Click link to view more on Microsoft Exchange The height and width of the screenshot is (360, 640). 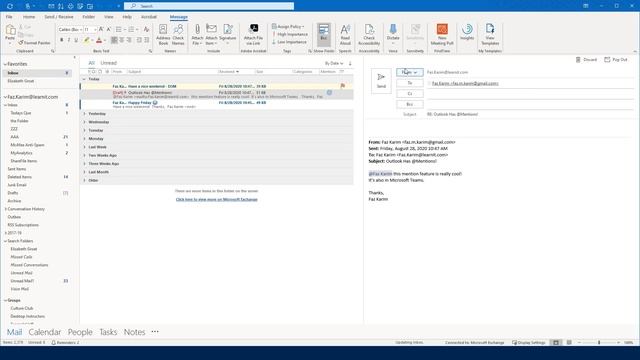tap(217, 199)
